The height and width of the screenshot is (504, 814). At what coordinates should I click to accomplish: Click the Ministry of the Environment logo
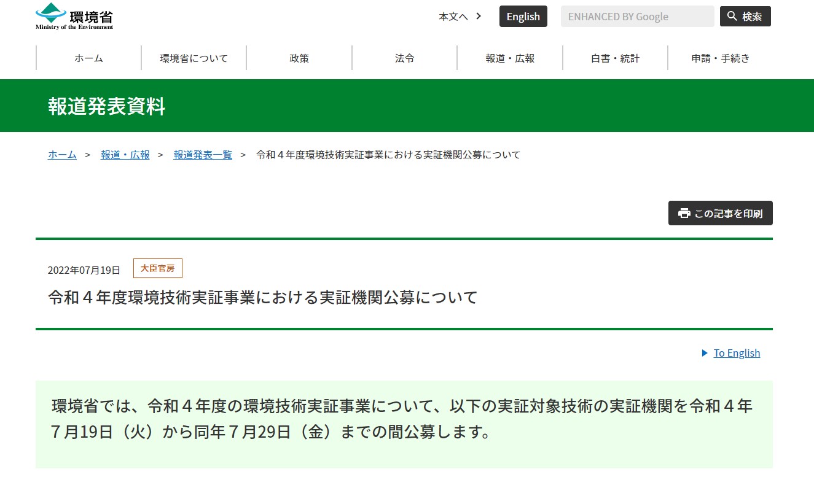[x=74, y=16]
